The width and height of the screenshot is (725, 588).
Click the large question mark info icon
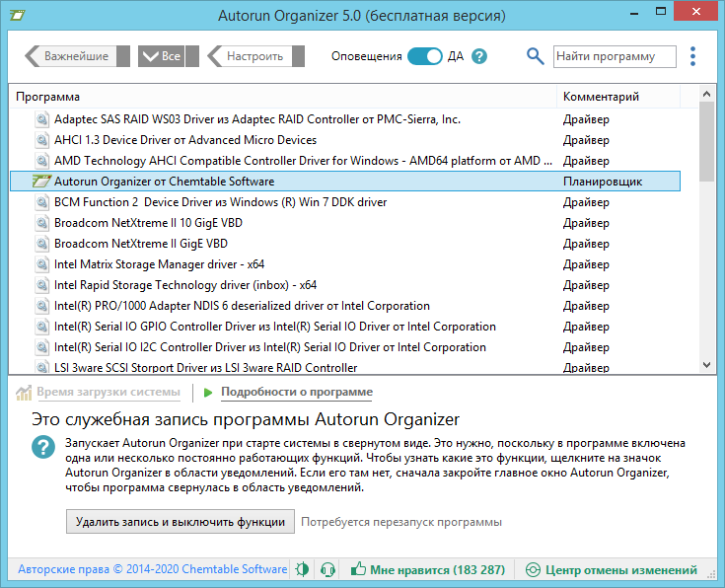click(43, 447)
